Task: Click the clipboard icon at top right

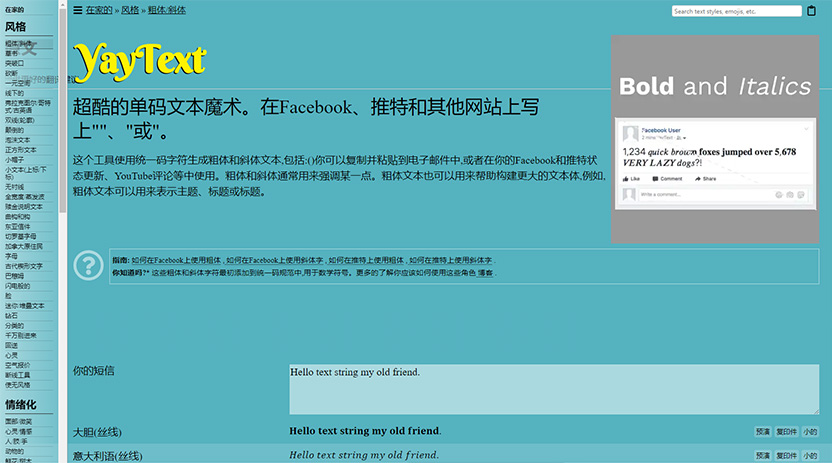Action: (811, 11)
